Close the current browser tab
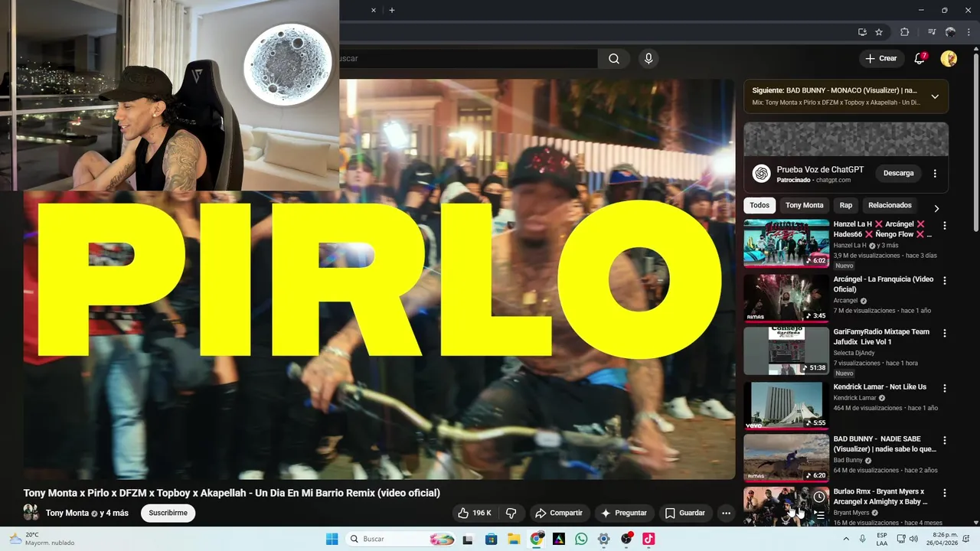The height and width of the screenshot is (551, 980). point(374,10)
